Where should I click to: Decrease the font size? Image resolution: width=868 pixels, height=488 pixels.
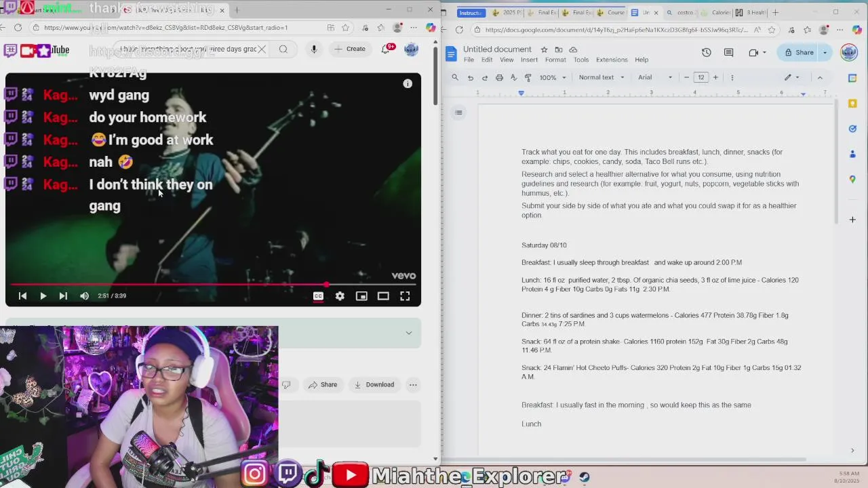686,77
